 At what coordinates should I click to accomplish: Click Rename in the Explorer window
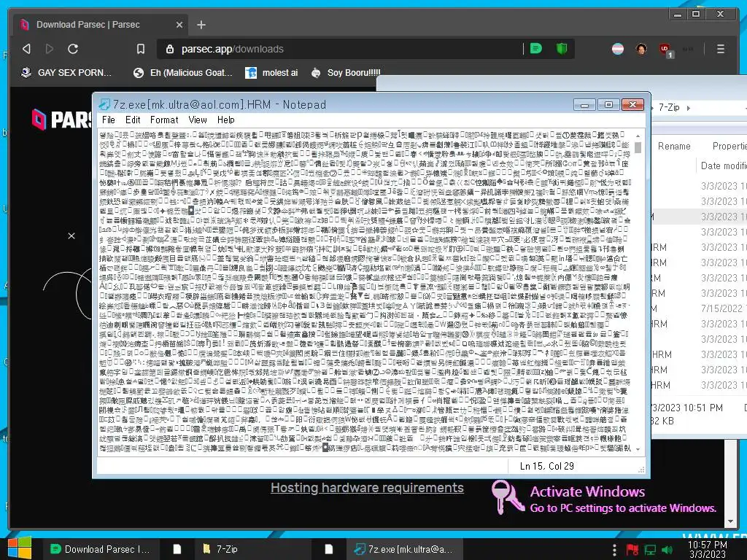674,146
